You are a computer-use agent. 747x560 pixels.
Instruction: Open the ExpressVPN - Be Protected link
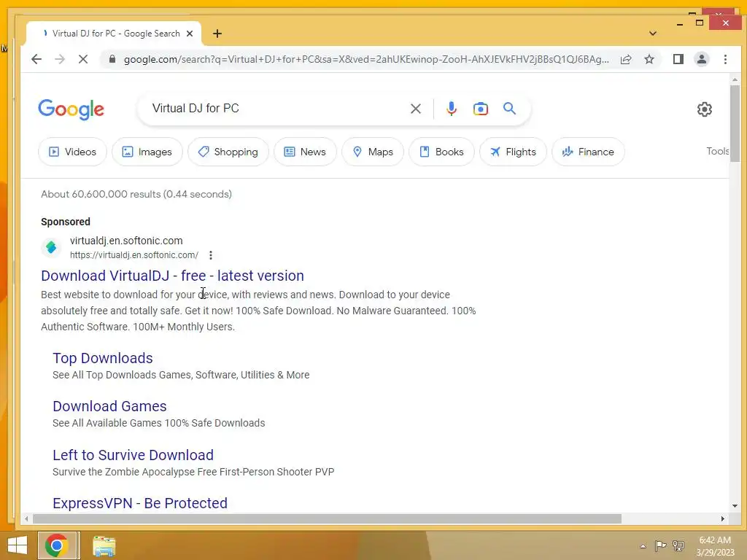point(140,503)
